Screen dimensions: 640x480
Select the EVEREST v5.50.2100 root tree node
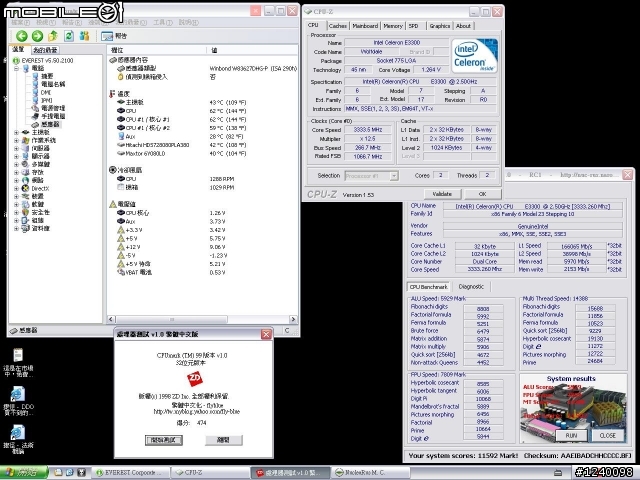tap(43, 60)
